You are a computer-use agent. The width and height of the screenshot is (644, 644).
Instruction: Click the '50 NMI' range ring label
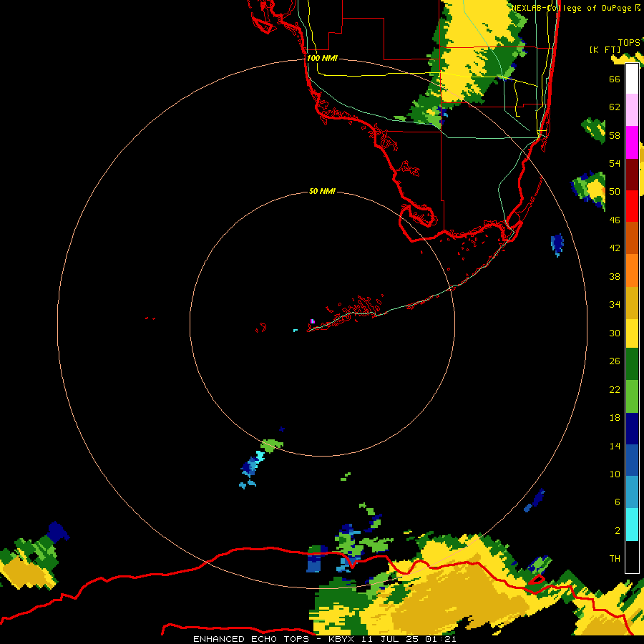pos(322,191)
